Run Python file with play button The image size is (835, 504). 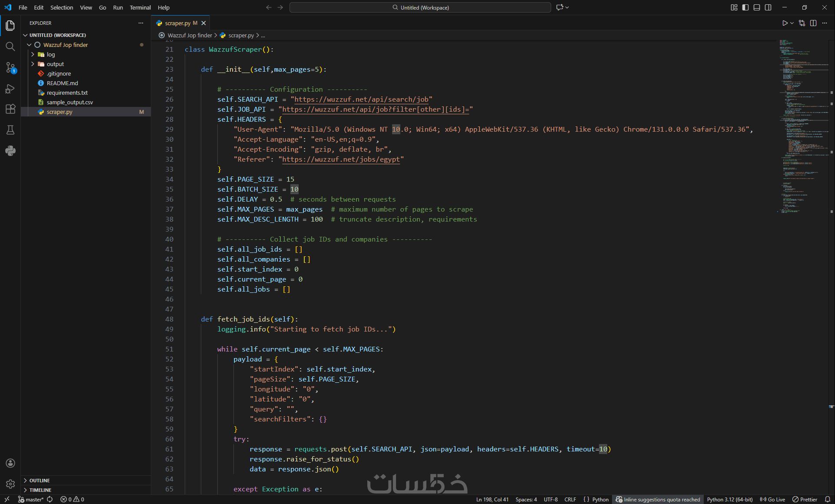[785, 23]
